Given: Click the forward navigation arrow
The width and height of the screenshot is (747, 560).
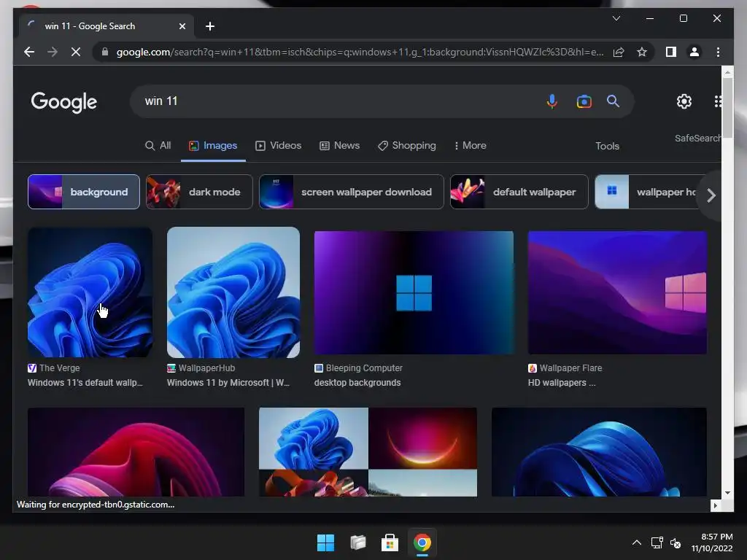Looking at the screenshot, I should pos(53,52).
